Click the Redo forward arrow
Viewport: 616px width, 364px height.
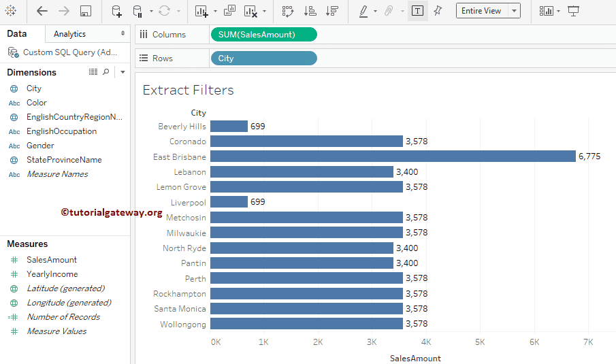pyautogui.click(x=64, y=11)
